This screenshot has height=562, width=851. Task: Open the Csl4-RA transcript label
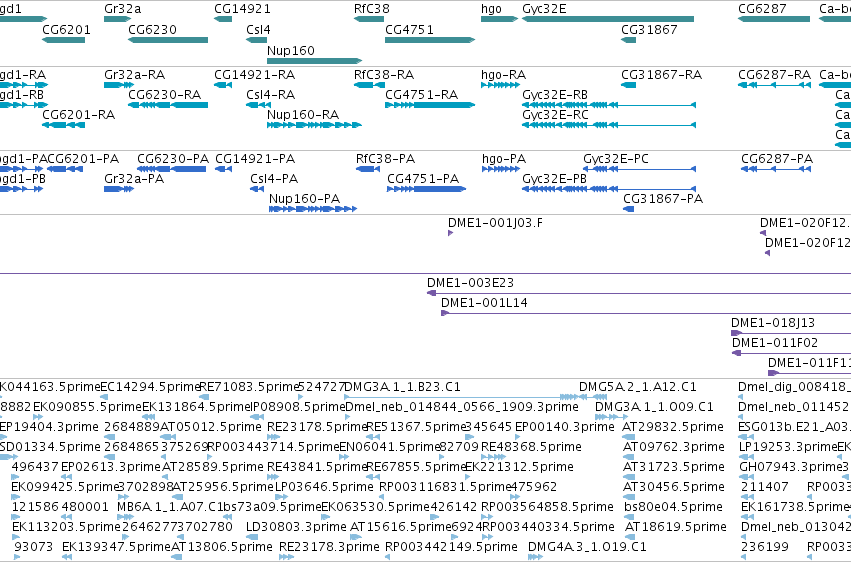click(270, 94)
